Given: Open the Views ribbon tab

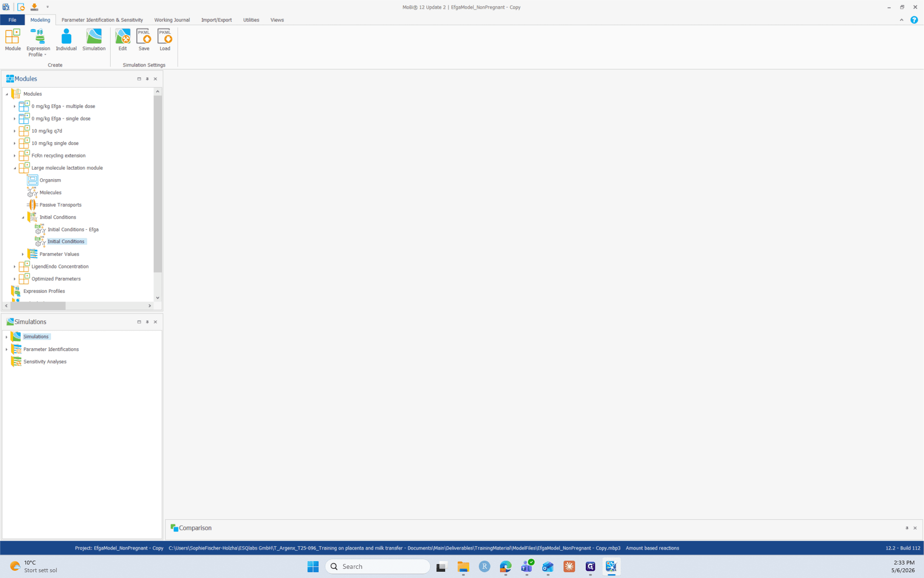Looking at the screenshot, I should (277, 20).
